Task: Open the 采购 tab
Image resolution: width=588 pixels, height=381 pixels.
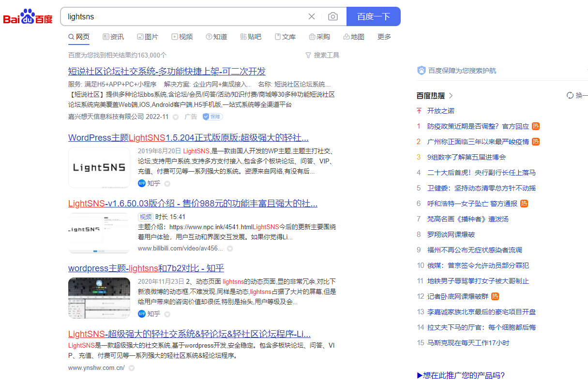Action: pyautogui.click(x=319, y=37)
